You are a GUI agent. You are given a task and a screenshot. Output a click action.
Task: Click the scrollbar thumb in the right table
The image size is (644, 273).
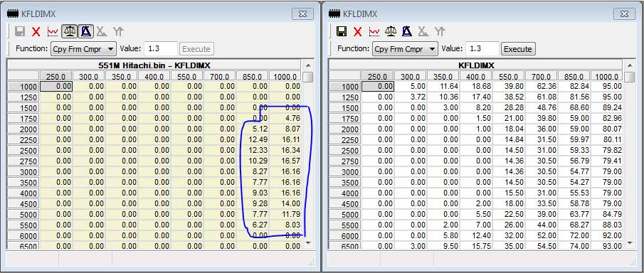630,77
